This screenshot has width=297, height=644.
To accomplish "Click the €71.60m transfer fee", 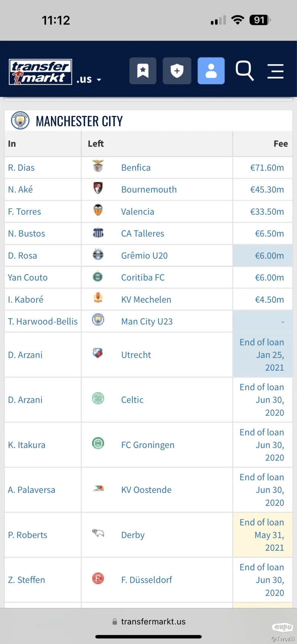I will tap(267, 167).
